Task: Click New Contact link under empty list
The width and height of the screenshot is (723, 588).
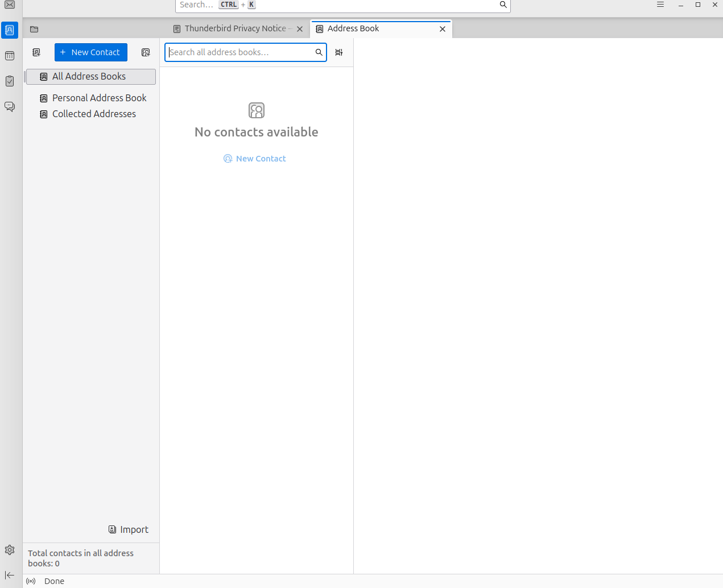Action: (x=255, y=159)
